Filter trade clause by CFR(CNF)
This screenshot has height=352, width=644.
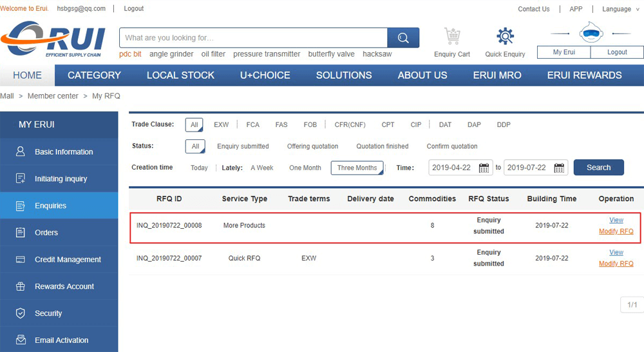pyautogui.click(x=350, y=124)
